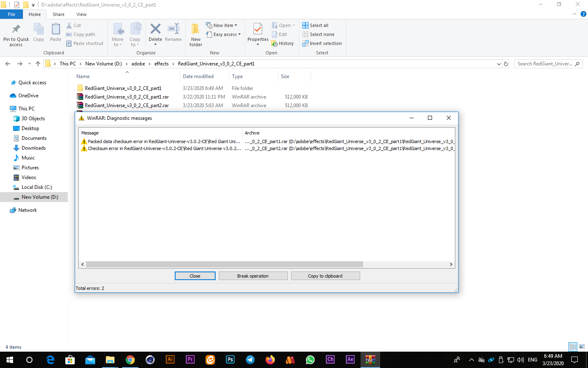Image resolution: width=588 pixels, height=368 pixels.
Task: Click Edit in Open group
Action: click(x=280, y=34)
